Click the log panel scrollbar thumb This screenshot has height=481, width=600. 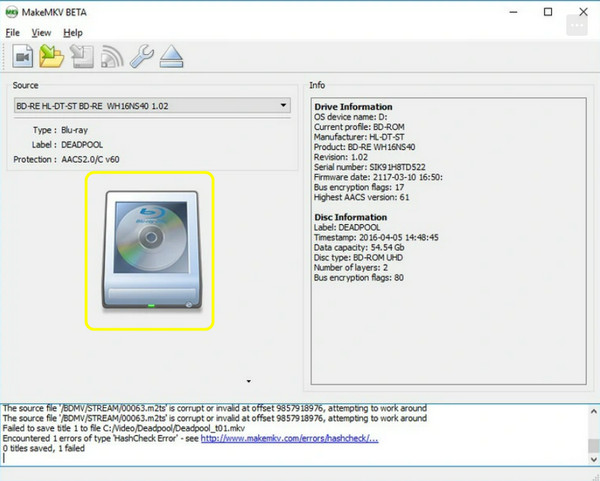[593, 445]
